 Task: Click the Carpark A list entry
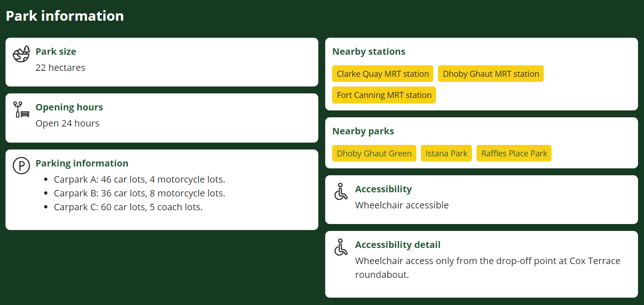click(139, 179)
